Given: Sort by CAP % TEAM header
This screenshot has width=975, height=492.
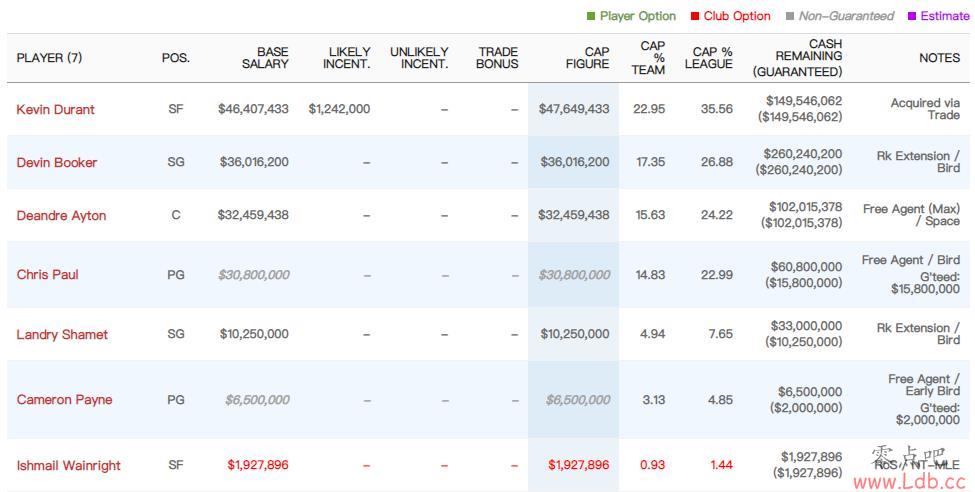Looking at the screenshot, I should coord(648,58).
